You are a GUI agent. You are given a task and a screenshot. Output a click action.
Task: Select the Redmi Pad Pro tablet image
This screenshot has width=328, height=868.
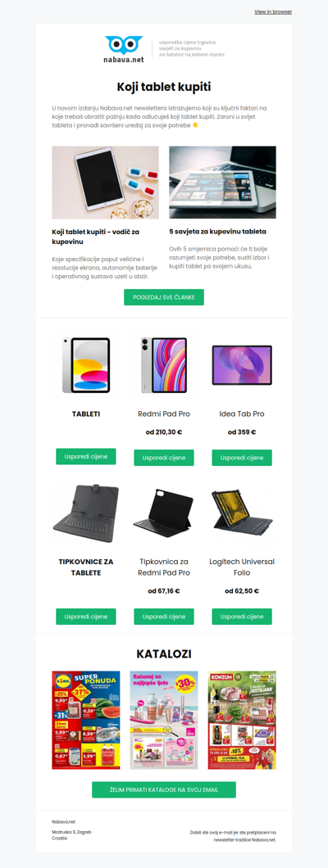tap(164, 365)
